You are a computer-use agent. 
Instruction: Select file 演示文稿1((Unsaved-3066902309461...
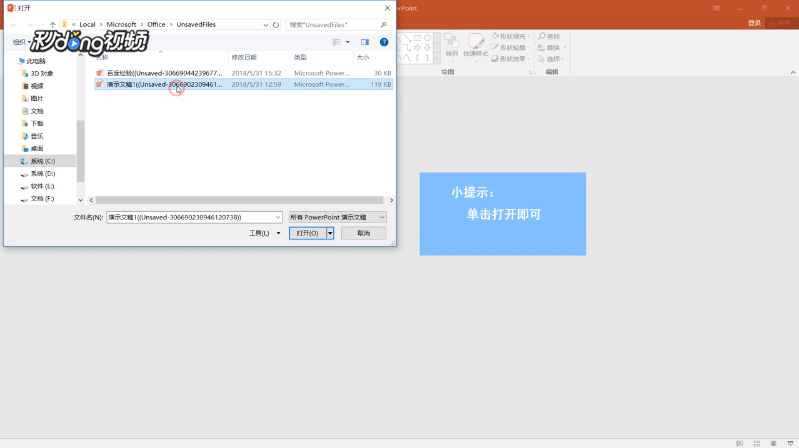244,84
